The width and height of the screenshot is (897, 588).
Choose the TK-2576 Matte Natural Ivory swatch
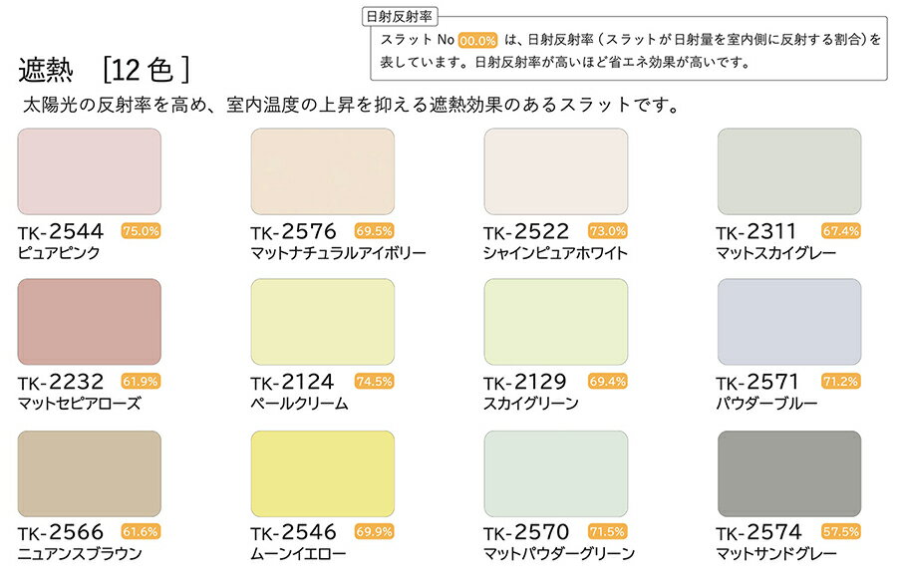(322, 171)
